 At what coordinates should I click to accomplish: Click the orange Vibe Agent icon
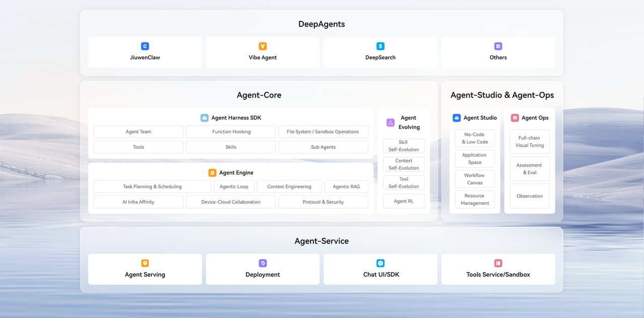[x=263, y=46]
